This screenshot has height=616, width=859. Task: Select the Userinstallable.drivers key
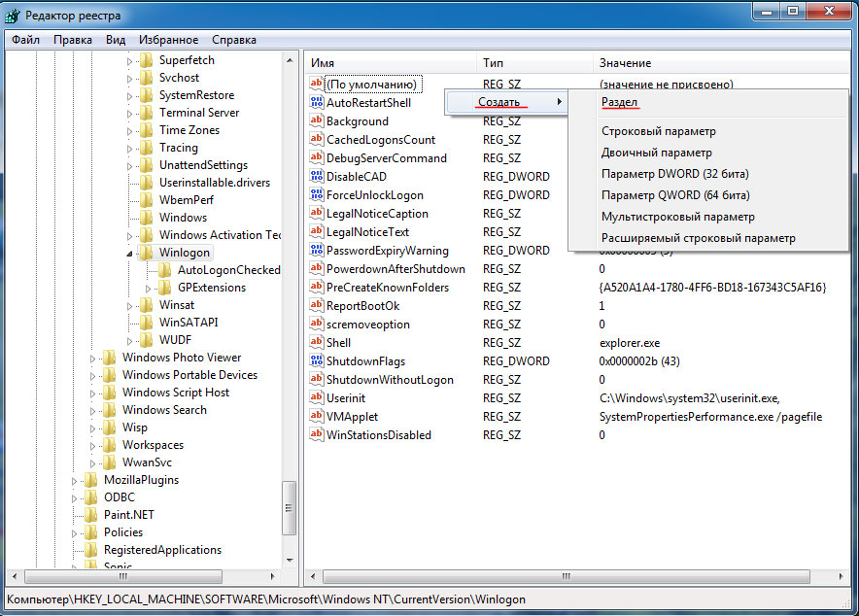tap(215, 183)
